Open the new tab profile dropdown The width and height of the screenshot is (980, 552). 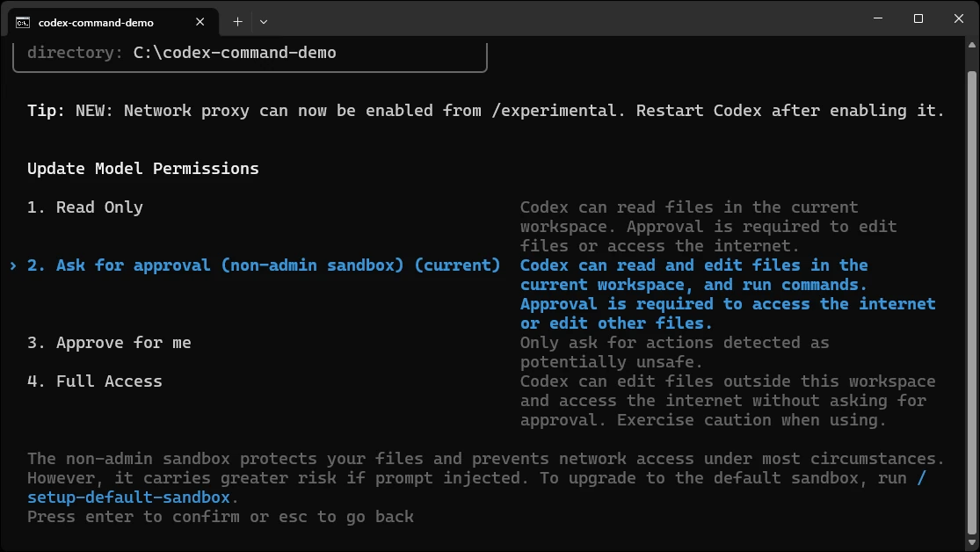(x=264, y=22)
